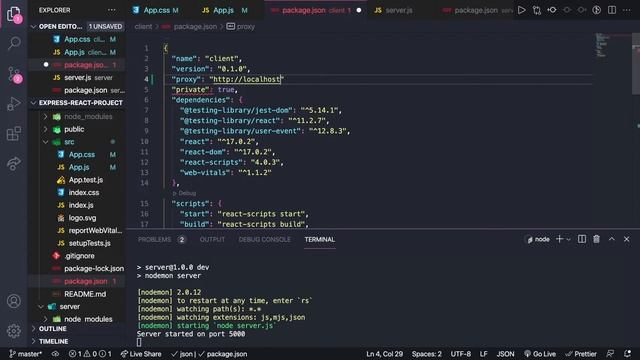Open changes compare icon in editor toolbar
This screenshot has width=640, height=360.
(537, 10)
